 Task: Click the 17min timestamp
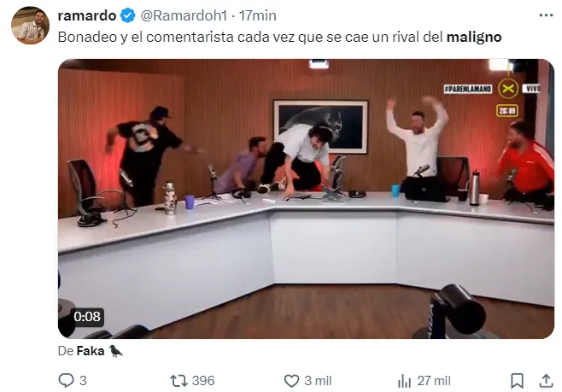[258, 15]
